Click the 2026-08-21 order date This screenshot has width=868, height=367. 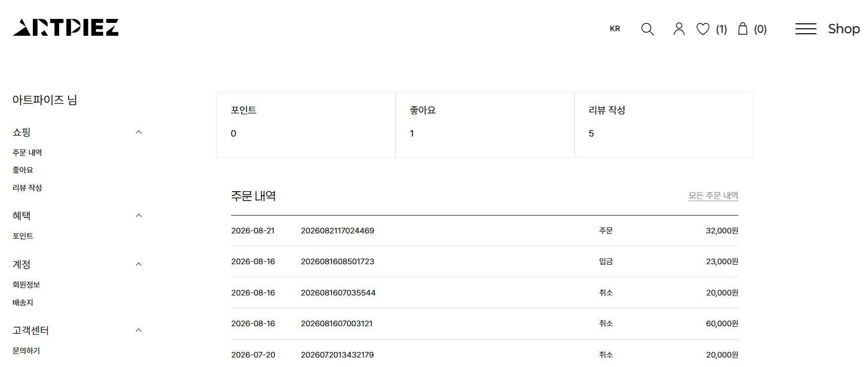coord(253,230)
